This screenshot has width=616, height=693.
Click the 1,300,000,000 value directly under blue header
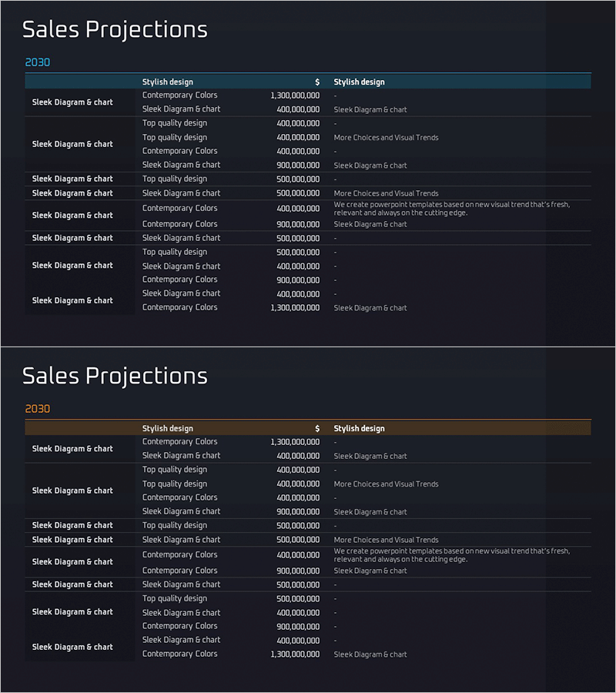pyautogui.click(x=295, y=95)
